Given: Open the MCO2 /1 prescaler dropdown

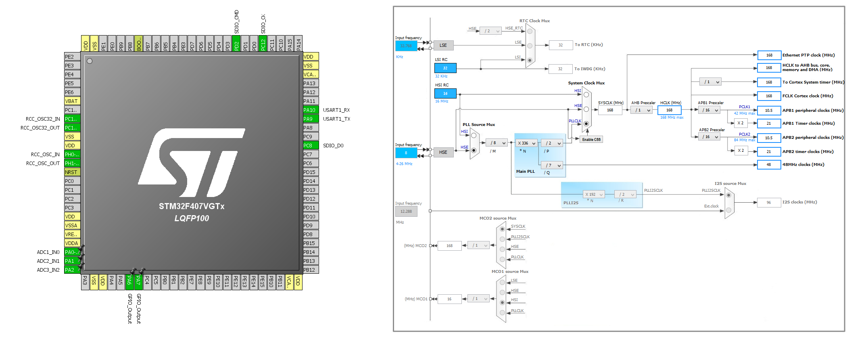Looking at the screenshot, I should (x=478, y=245).
